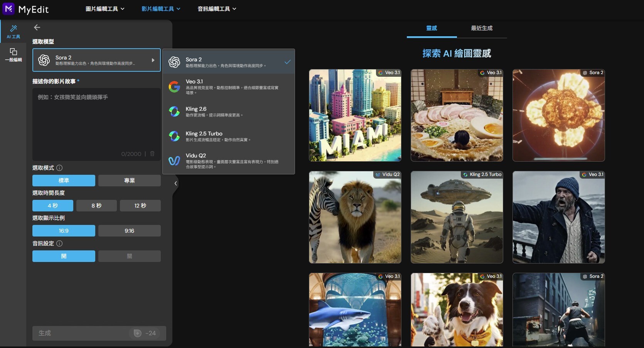Open the lion and zebra thumbnail
The width and height of the screenshot is (644, 348).
pos(355,217)
